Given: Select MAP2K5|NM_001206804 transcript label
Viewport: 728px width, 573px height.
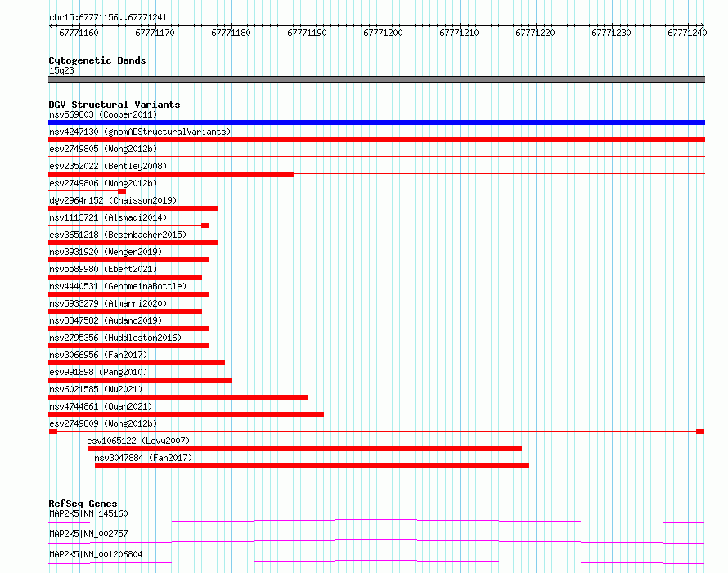Looking at the screenshot, I should click(96, 554).
